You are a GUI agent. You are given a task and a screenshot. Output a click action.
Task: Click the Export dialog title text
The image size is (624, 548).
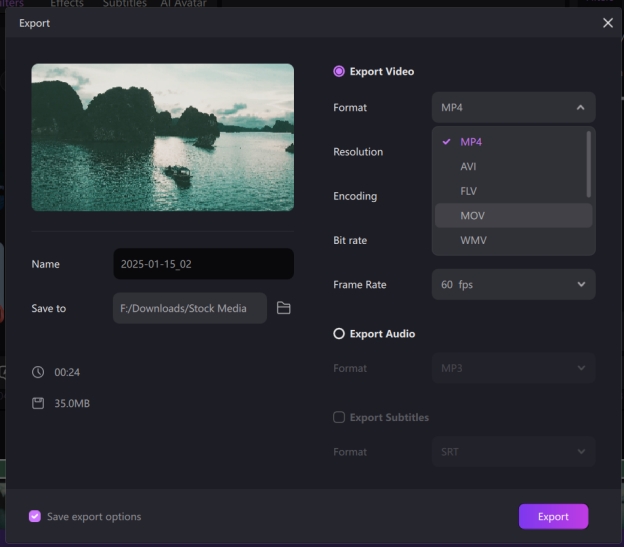pos(34,23)
